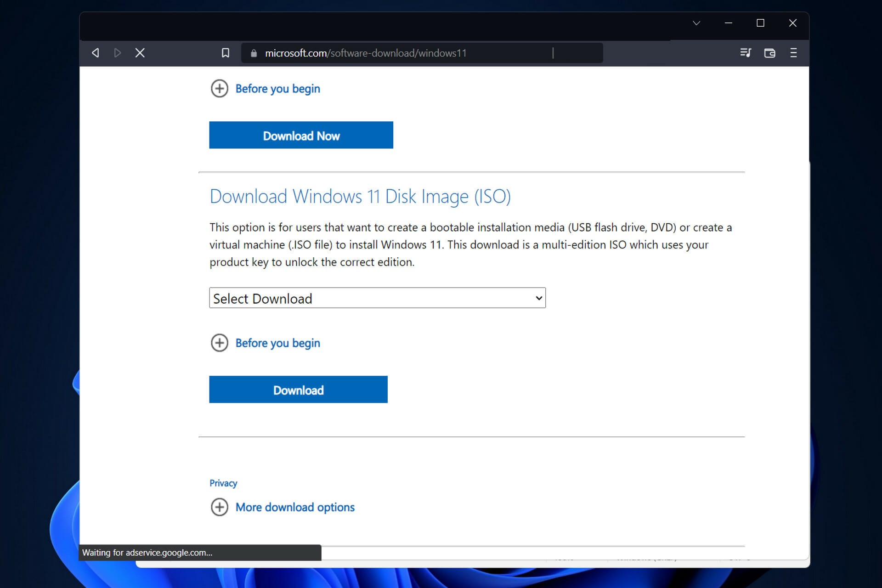The height and width of the screenshot is (588, 882).
Task: Click the grayed forward navigation arrow
Action: tap(118, 52)
